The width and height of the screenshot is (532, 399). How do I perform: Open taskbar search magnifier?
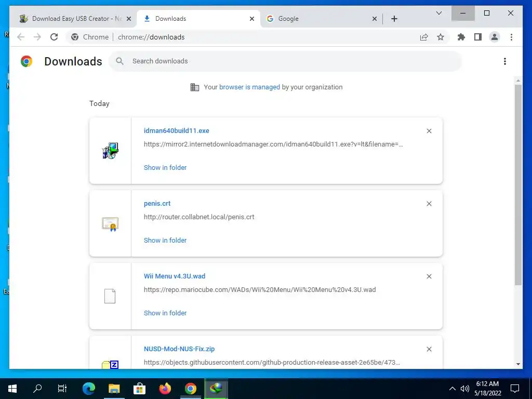coord(37,389)
